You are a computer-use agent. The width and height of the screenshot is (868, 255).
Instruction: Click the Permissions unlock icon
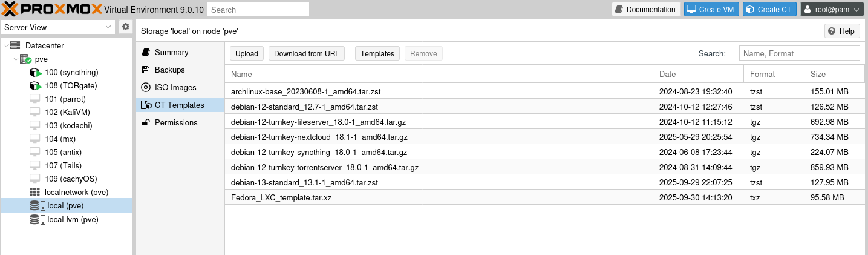(x=145, y=123)
